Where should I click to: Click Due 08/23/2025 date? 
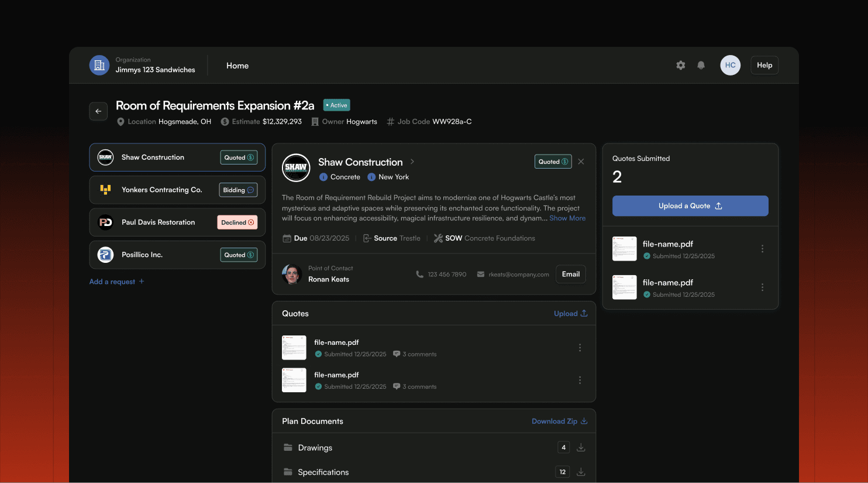pos(316,238)
